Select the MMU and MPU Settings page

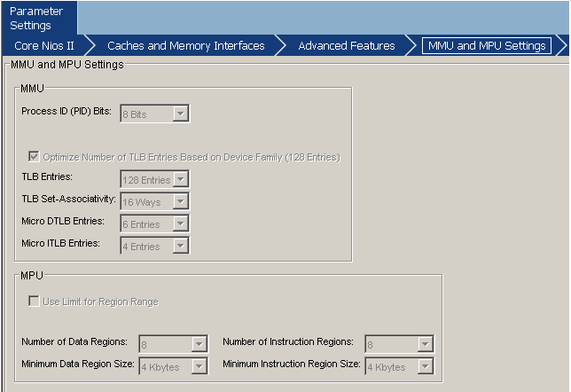487,46
